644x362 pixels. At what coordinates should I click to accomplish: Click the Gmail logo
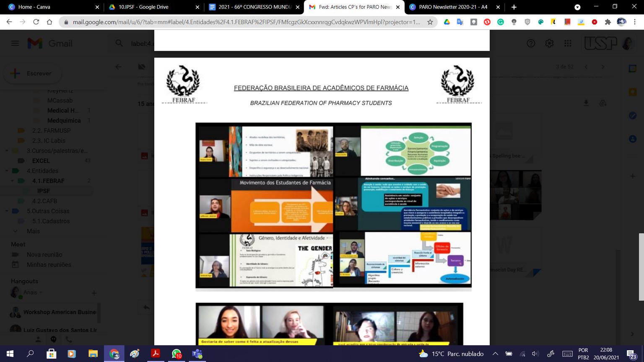tap(50, 43)
